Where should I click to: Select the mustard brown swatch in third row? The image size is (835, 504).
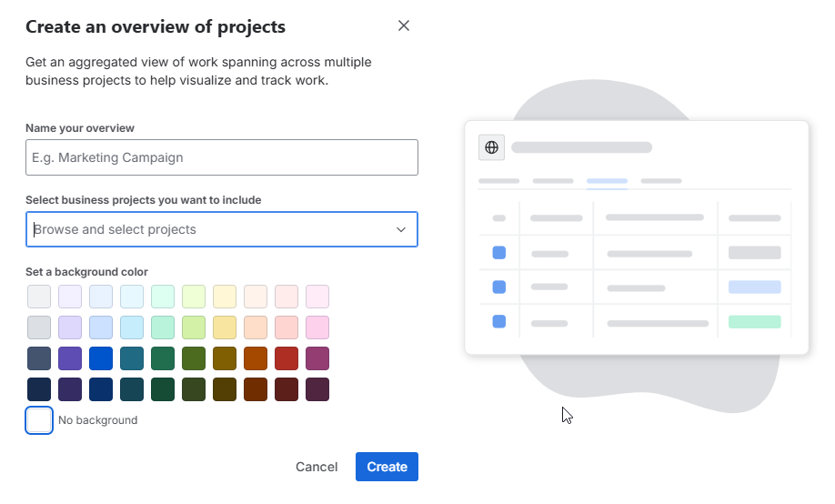coord(224,358)
